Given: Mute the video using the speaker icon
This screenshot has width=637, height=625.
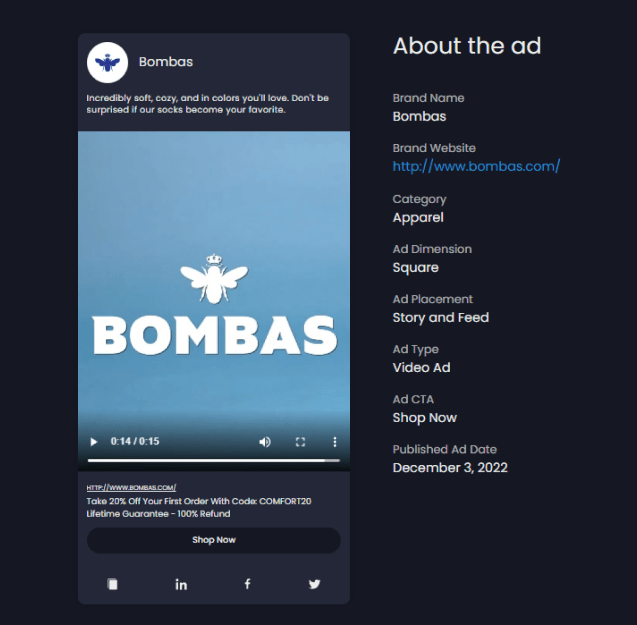Looking at the screenshot, I should coord(265,441).
